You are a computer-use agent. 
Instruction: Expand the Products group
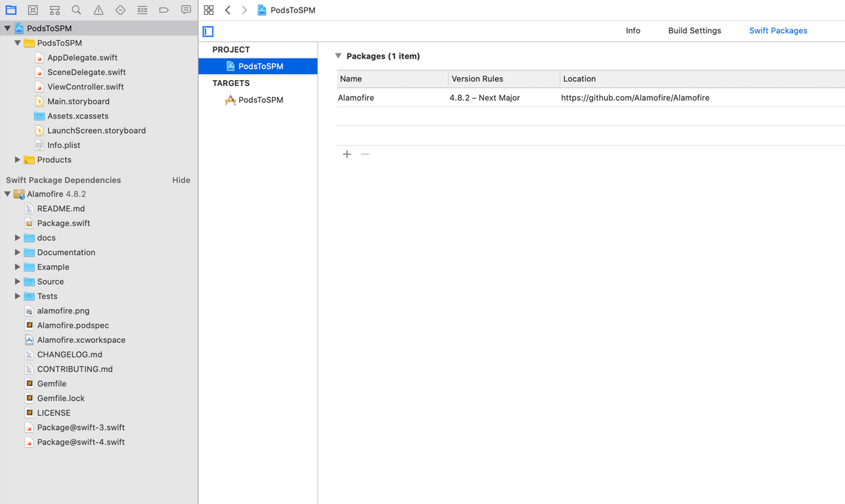point(17,159)
